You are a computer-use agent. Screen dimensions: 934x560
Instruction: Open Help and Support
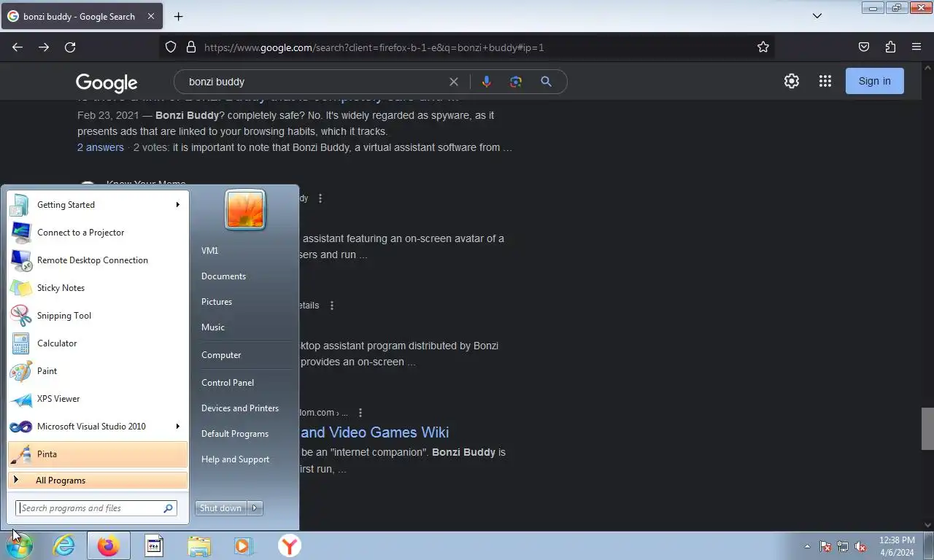(235, 459)
